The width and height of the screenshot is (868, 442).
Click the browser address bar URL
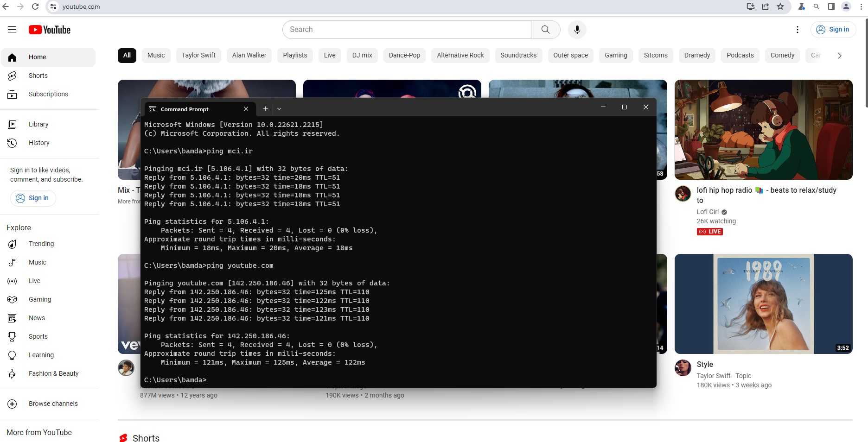pyautogui.click(x=81, y=7)
